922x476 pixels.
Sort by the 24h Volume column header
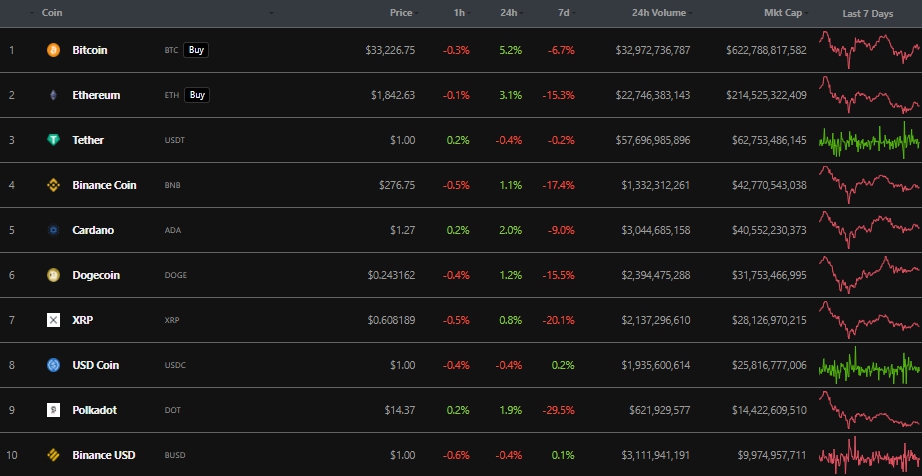(660, 13)
